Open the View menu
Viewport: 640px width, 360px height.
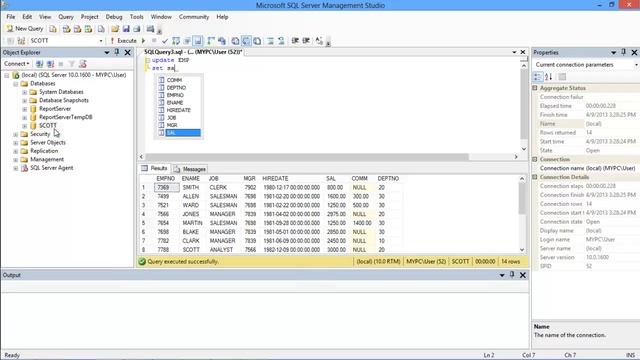[45, 17]
